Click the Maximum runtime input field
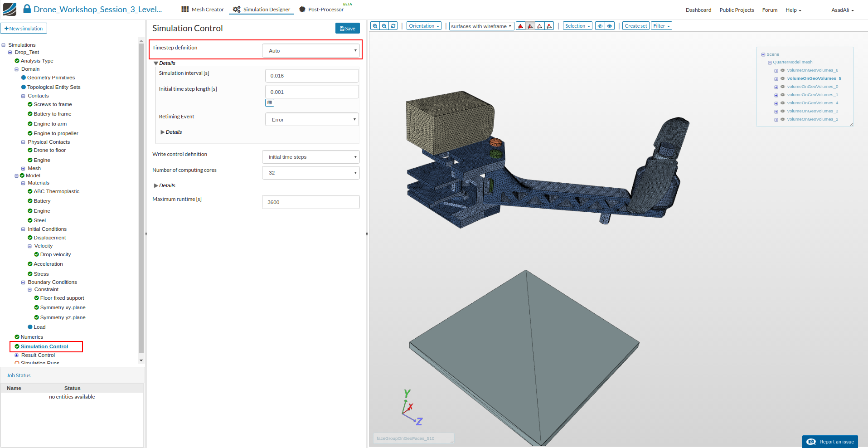Screen dimensions: 868x448 coord(311,202)
